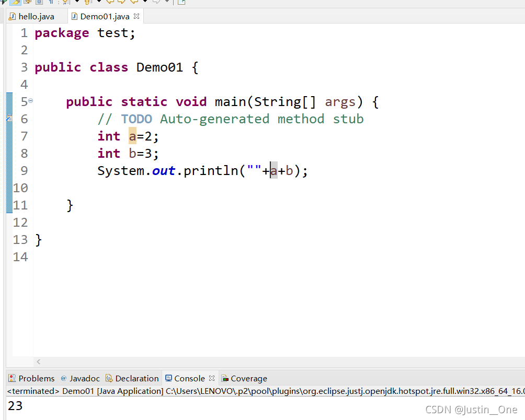Click 'System' on line 9

point(121,171)
